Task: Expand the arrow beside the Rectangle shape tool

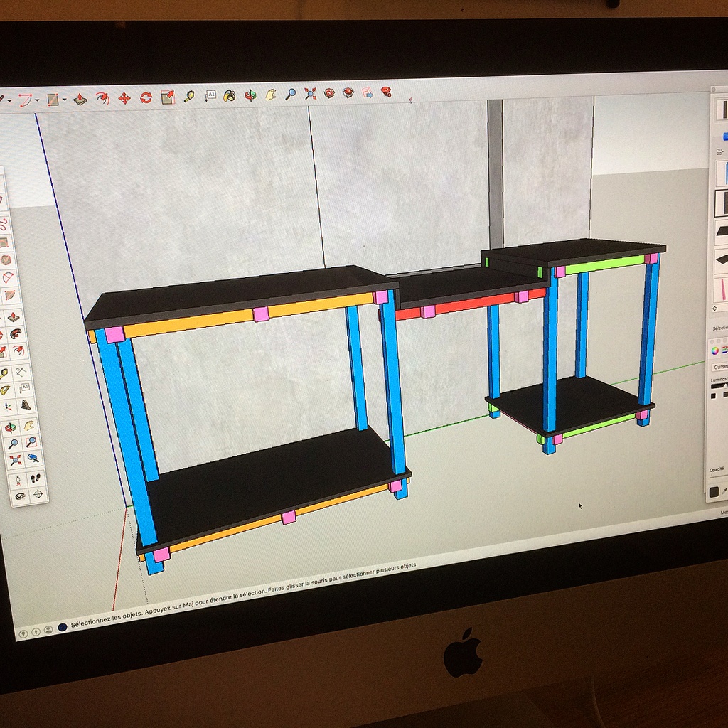Action: coord(64,100)
